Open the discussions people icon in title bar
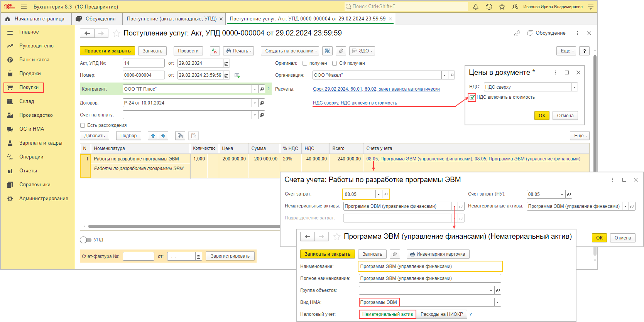 [x=515, y=7]
